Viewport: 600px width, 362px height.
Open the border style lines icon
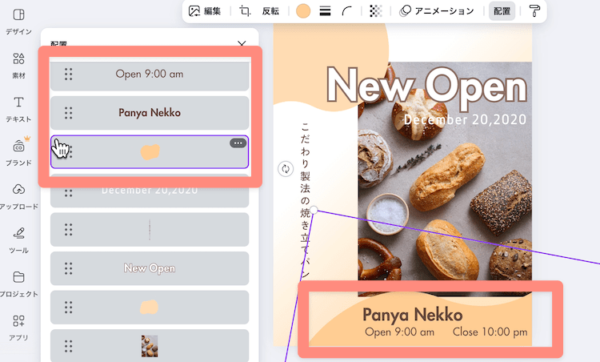click(x=325, y=11)
